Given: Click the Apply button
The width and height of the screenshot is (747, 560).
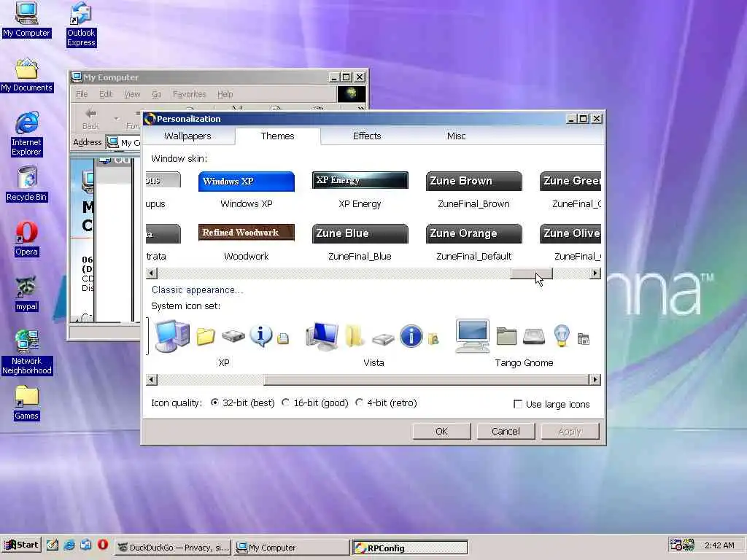Looking at the screenshot, I should pos(570,432).
